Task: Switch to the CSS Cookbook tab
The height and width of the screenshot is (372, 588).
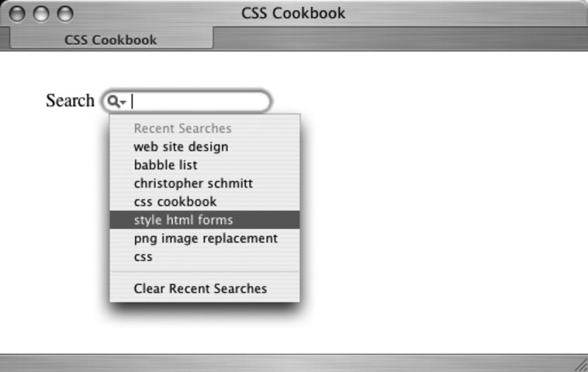Action: [x=110, y=40]
